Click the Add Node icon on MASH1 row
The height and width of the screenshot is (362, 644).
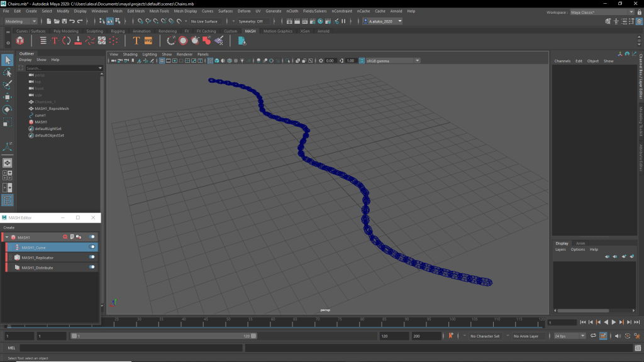pyautogui.click(x=65, y=237)
